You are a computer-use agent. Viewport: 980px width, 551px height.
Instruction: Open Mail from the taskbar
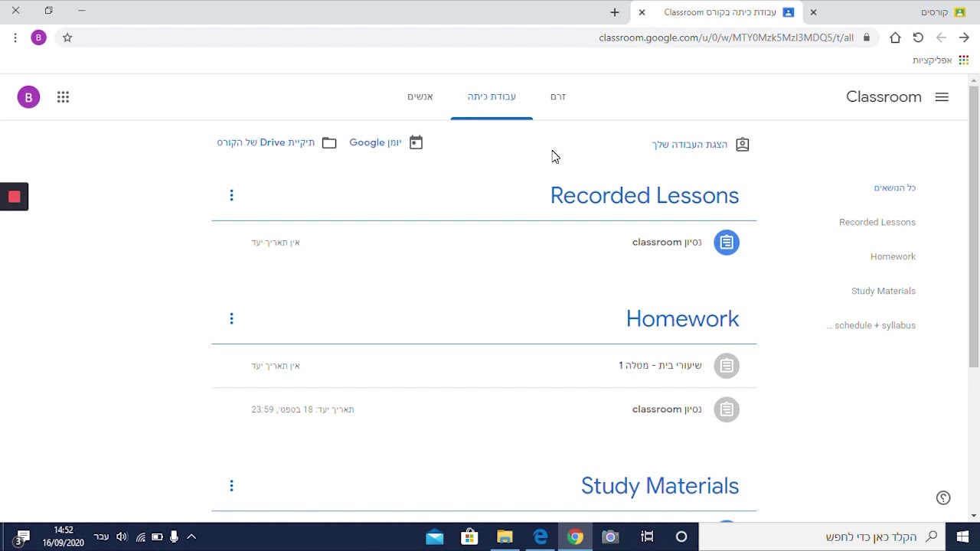tap(434, 537)
